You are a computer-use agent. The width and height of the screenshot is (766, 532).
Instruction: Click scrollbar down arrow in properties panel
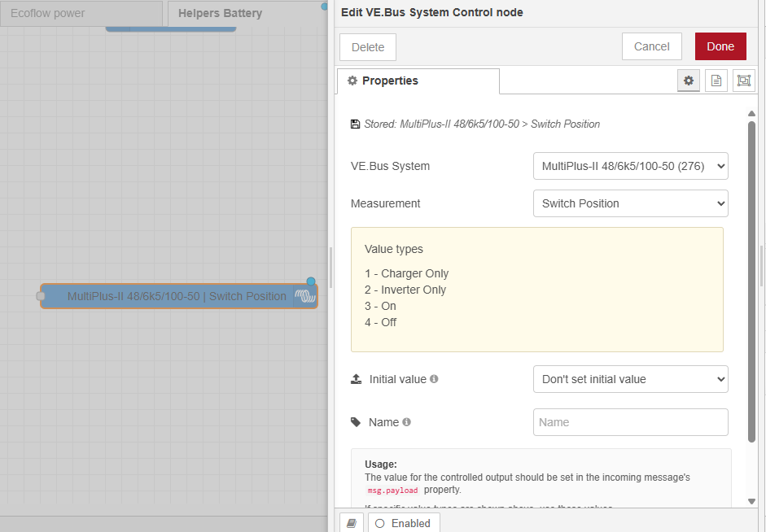click(752, 501)
